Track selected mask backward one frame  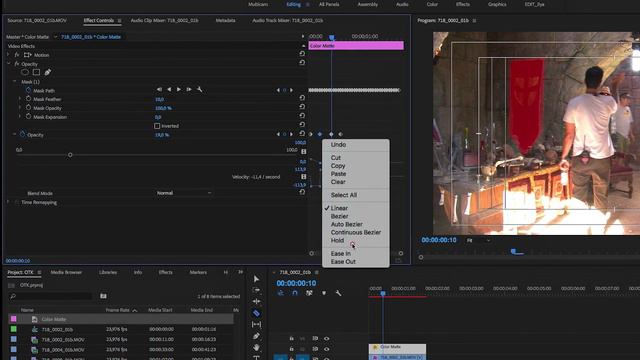pyautogui.click(x=159, y=89)
